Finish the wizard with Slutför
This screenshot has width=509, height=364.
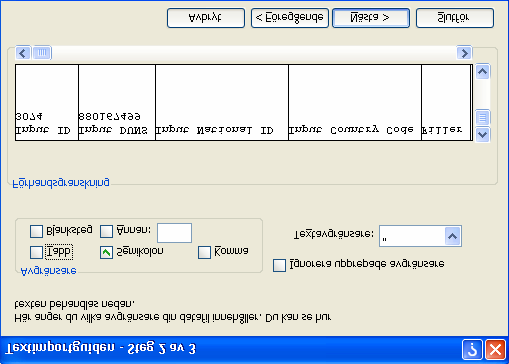click(455, 18)
